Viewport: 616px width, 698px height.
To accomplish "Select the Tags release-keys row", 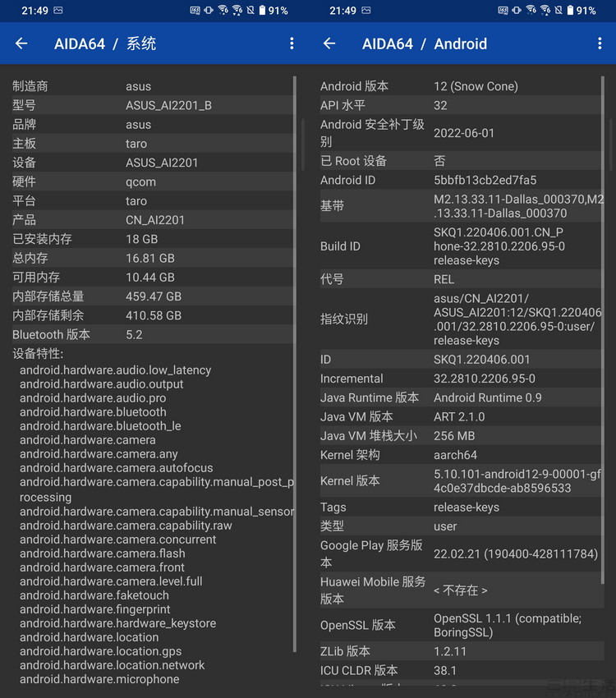I will 460,507.
